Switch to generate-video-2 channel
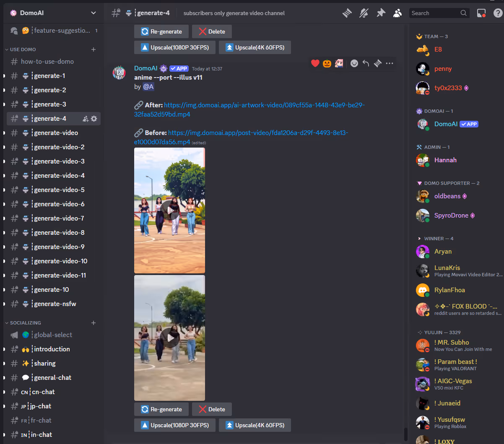Viewport: 504px width, 444px height. [x=54, y=147]
